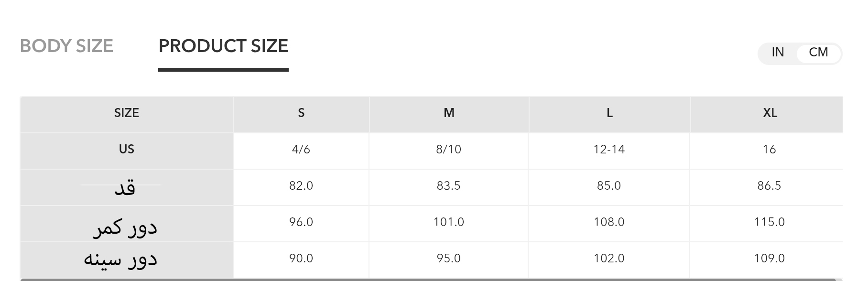The width and height of the screenshot is (868, 281).
Task: Click the 12-14 US size cell
Action: (609, 150)
